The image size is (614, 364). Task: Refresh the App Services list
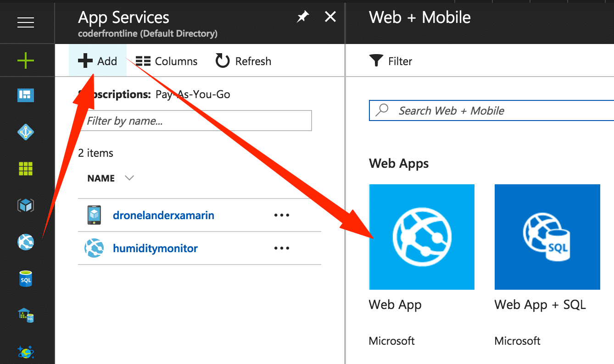click(x=243, y=61)
